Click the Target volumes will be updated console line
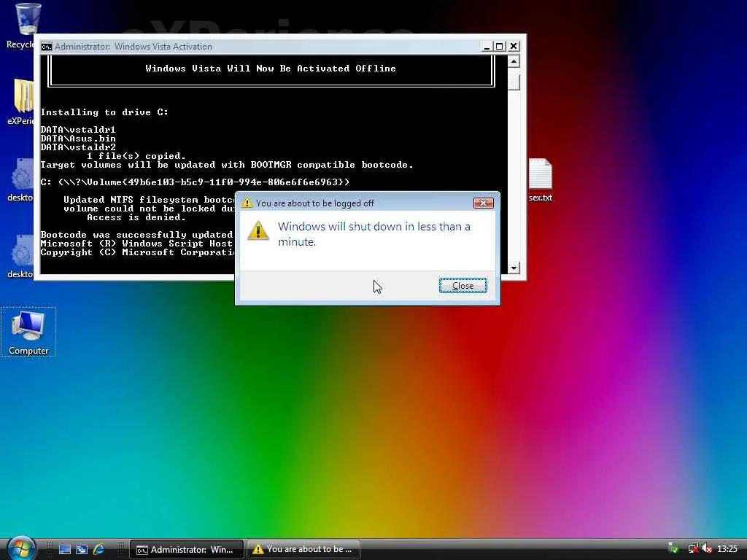This screenshot has height=560, width=747. pos(227,165)
